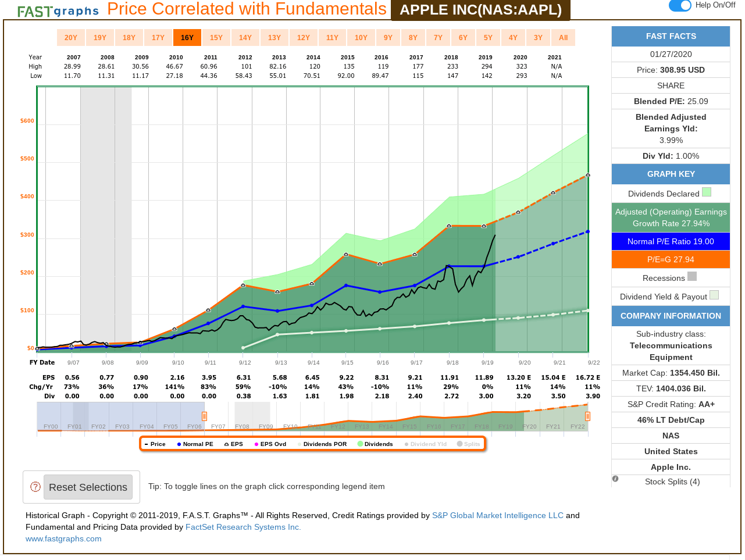Click the 16.72 E EPS estimate value
Screen dimensions: 745x560
[x=587, y=377]
